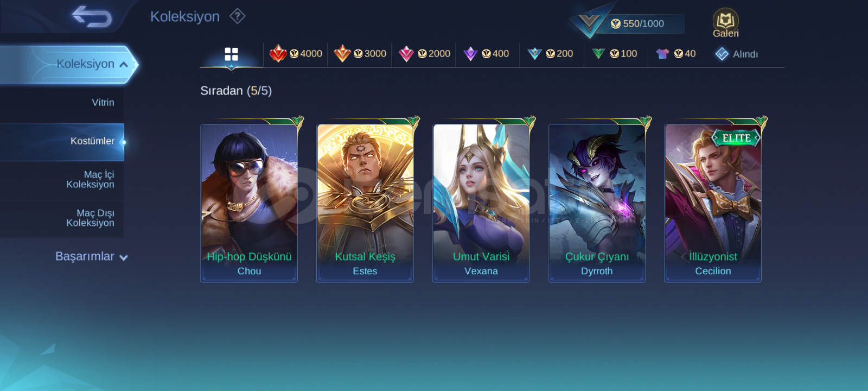Open Maç İçi Koleksiyon tab
This screenshot has width=868, height=391.
point(62,180)
